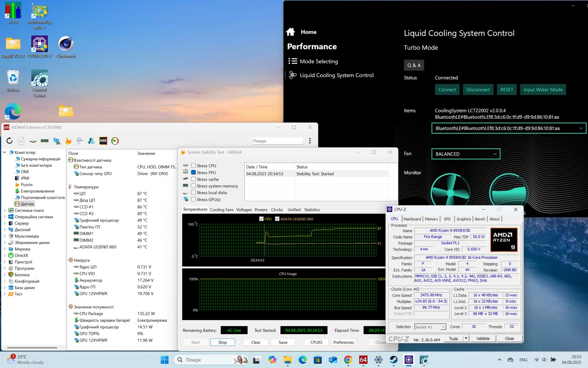The height and width of the screenshot is (368, 588).
Task: Expand the Мультимедіа tree node
Action: click(5, 236)
